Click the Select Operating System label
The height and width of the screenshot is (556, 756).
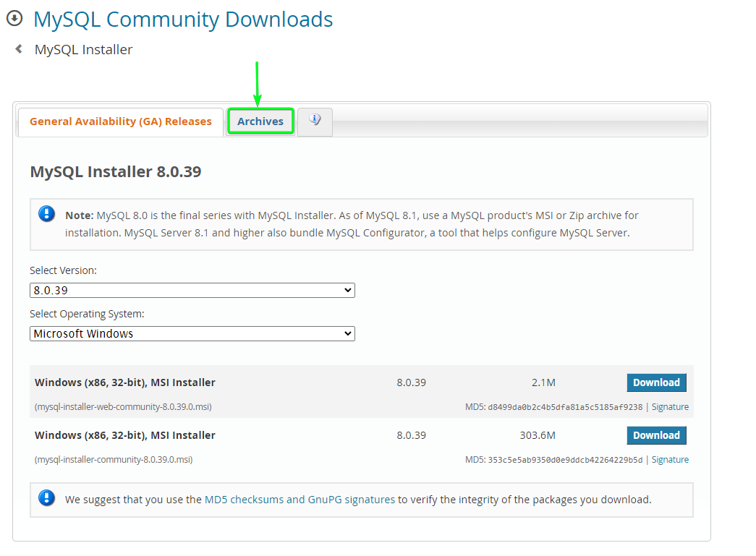point(87,314)
